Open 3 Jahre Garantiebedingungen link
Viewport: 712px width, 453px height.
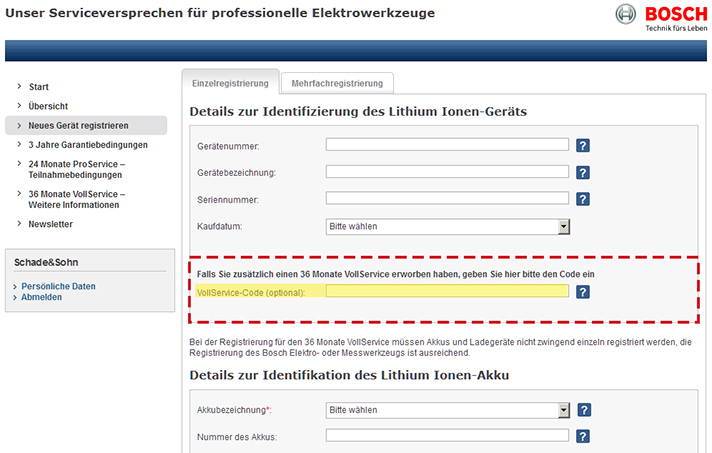88,145
